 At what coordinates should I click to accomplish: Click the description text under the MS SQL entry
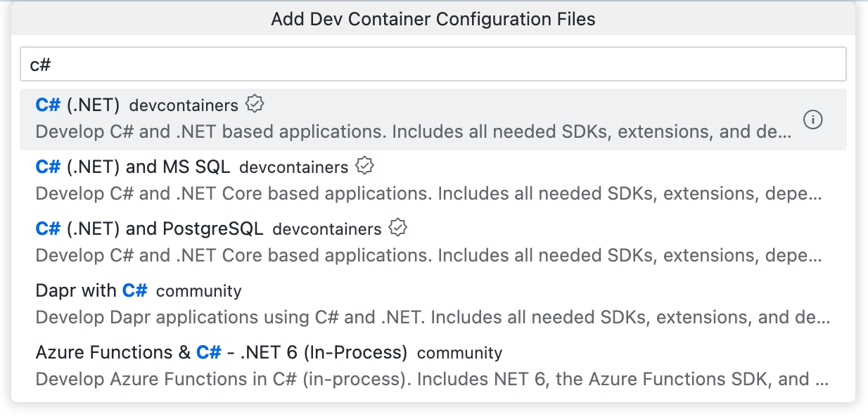[429, 193]
